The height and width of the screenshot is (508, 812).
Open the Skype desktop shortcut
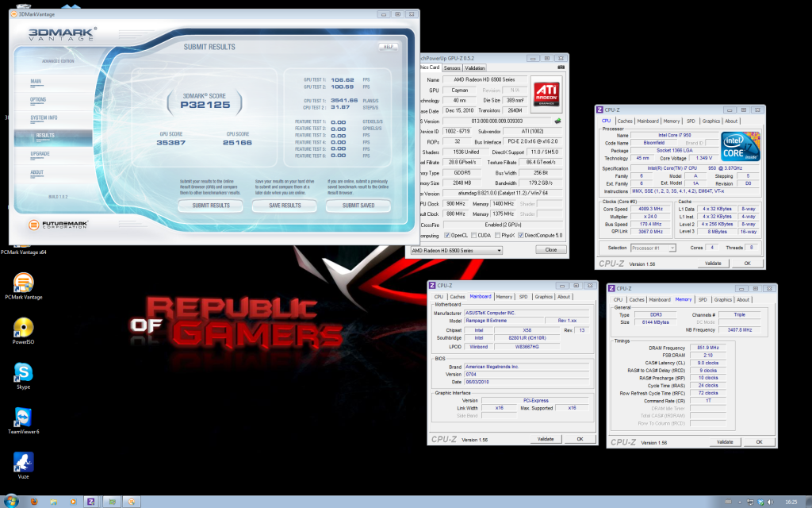point(23,375)
